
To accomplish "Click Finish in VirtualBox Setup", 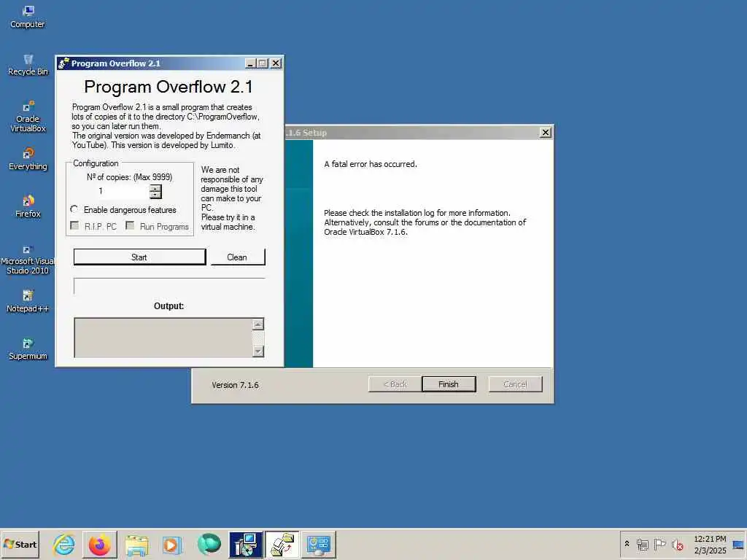I will point(449,384).
